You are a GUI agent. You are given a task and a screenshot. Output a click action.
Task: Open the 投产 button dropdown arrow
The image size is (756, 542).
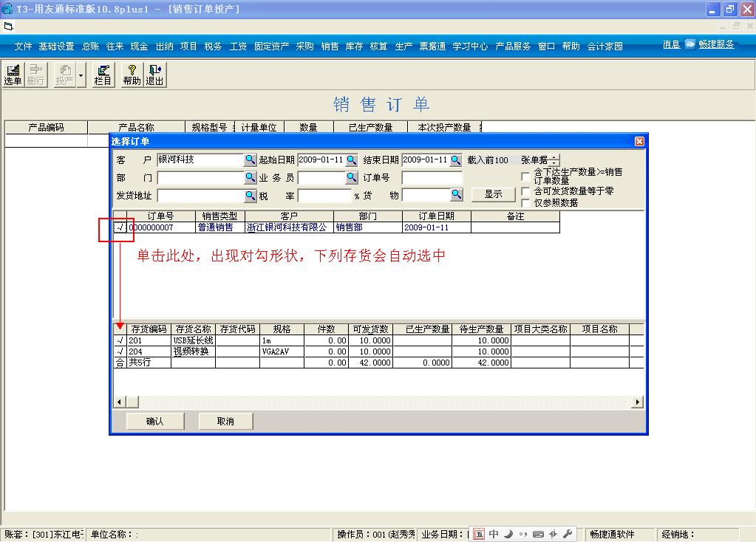tap(79, 74)
